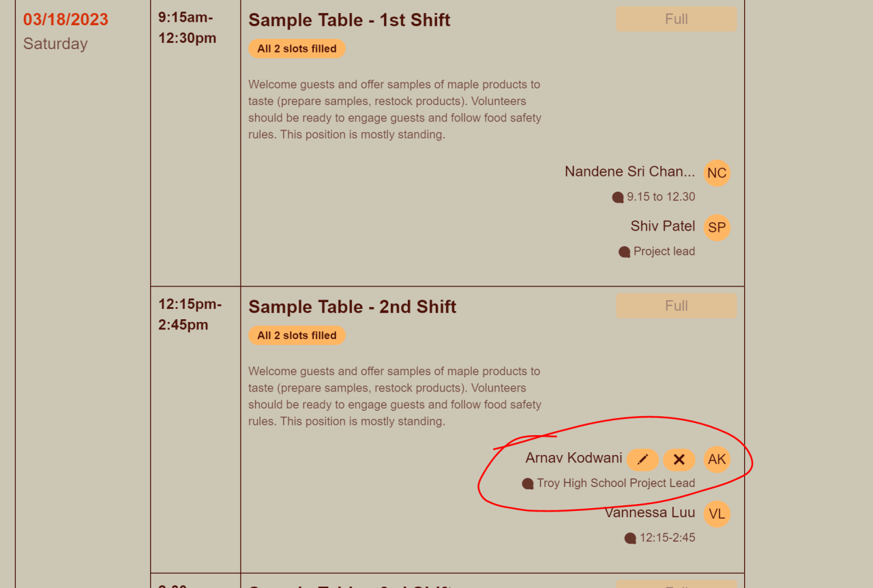Select the name Vannessa Luu
This screenshot has width=873, height=588.
point(650,513)
